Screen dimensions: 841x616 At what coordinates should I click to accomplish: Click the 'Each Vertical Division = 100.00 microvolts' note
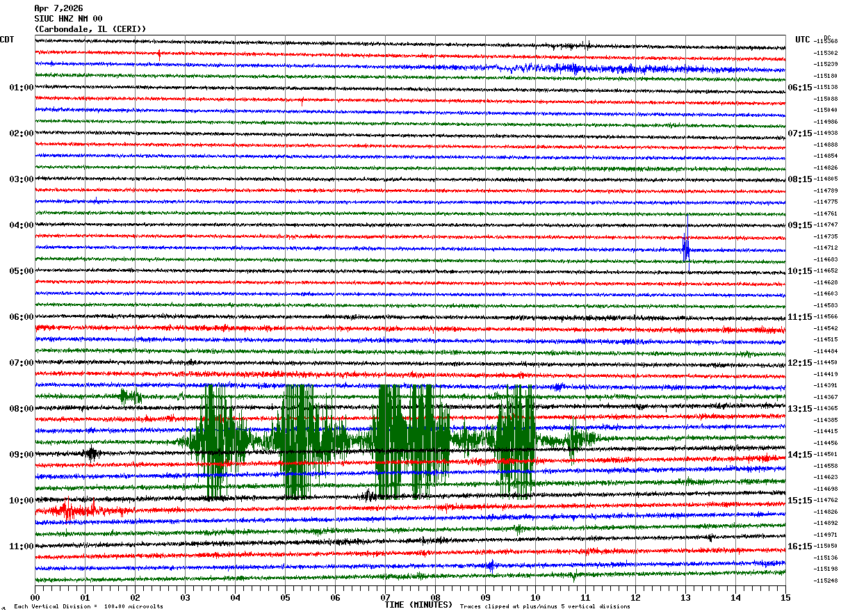click(88, 607)
